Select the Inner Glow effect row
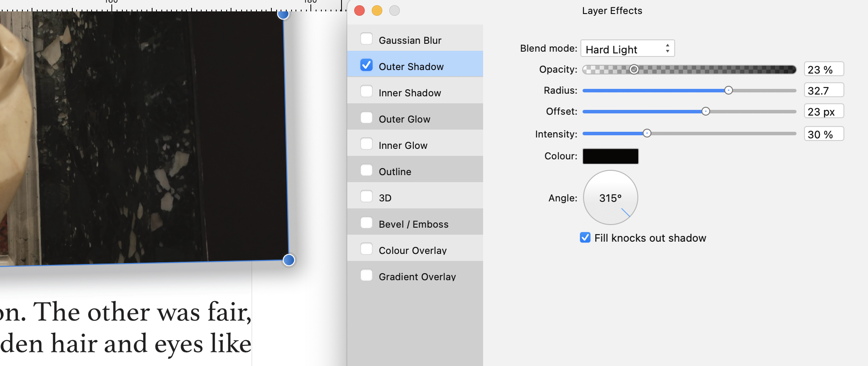The image size is (868, 366). (x=415, y=143)
